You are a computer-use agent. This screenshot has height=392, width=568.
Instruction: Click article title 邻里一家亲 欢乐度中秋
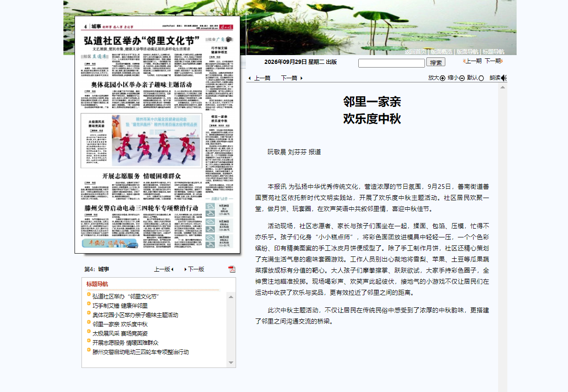coord(372,110)
